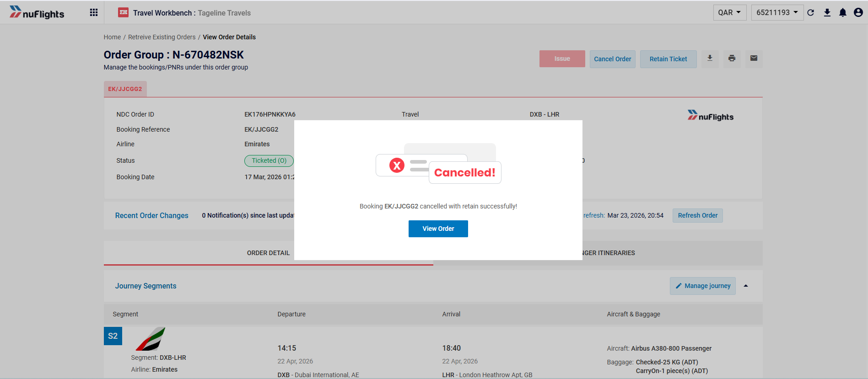Viewport: 868px width, 379px height.
Task: Open the apps grid menu
Action: [94, 12]
